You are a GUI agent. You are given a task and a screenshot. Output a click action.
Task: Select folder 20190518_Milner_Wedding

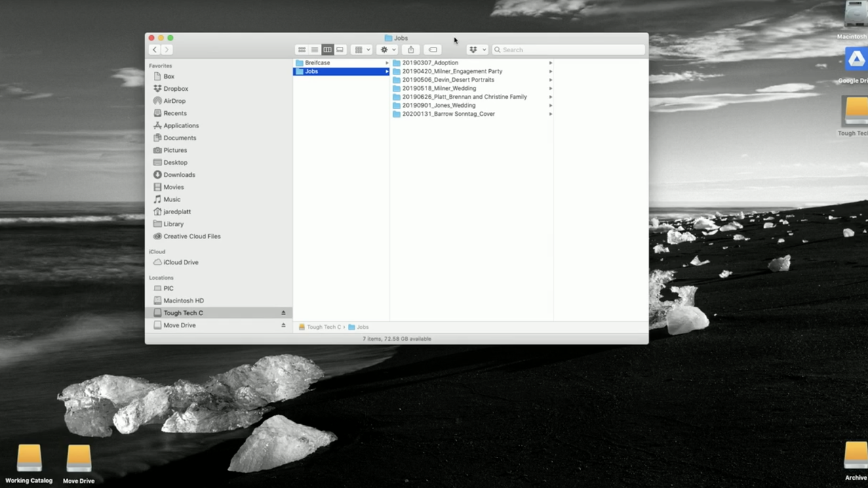pyautogui.click(x=439, y=88)
